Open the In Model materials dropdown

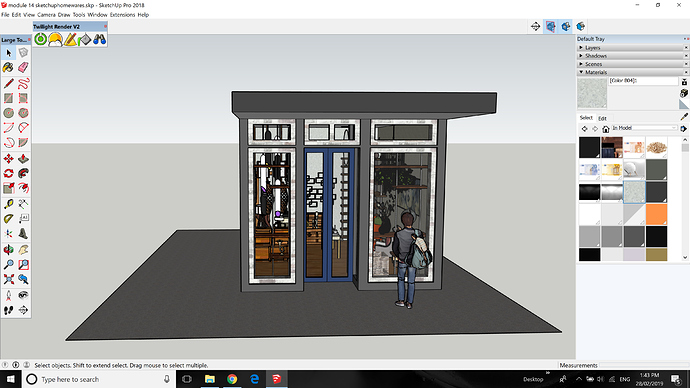pos(645,128)
